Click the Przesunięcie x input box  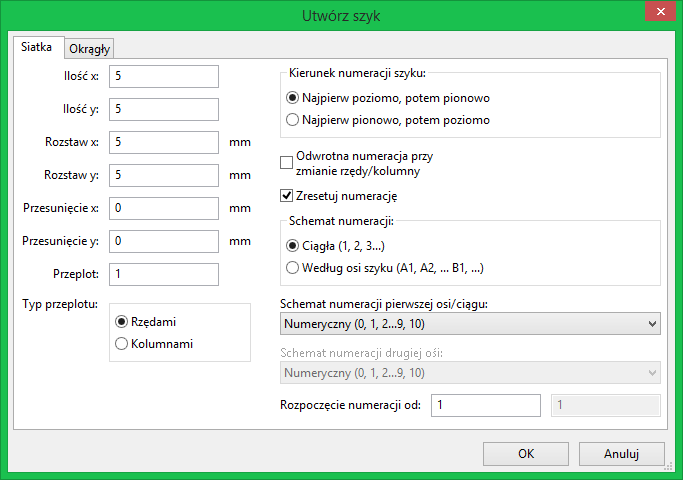(x=164, y=209)
